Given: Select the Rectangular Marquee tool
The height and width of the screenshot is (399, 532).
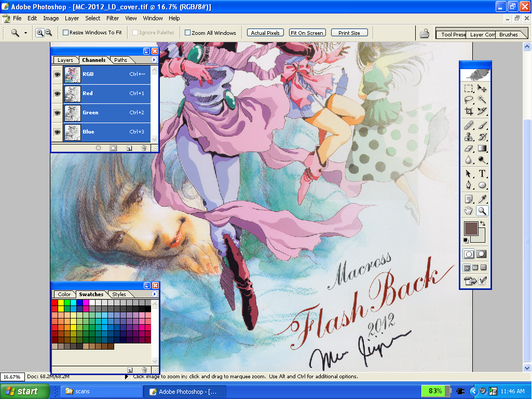Looking at the screenshot, I should (x=469, y=89).
